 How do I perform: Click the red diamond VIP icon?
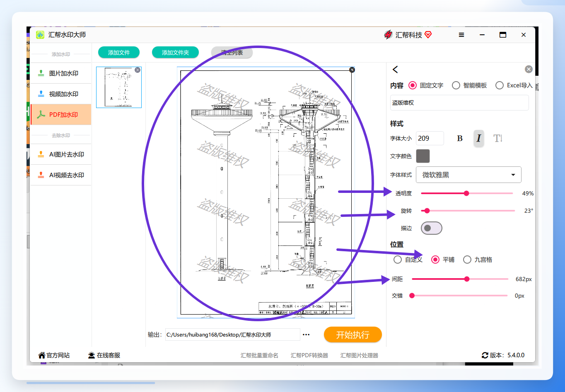tap(428, 35)
